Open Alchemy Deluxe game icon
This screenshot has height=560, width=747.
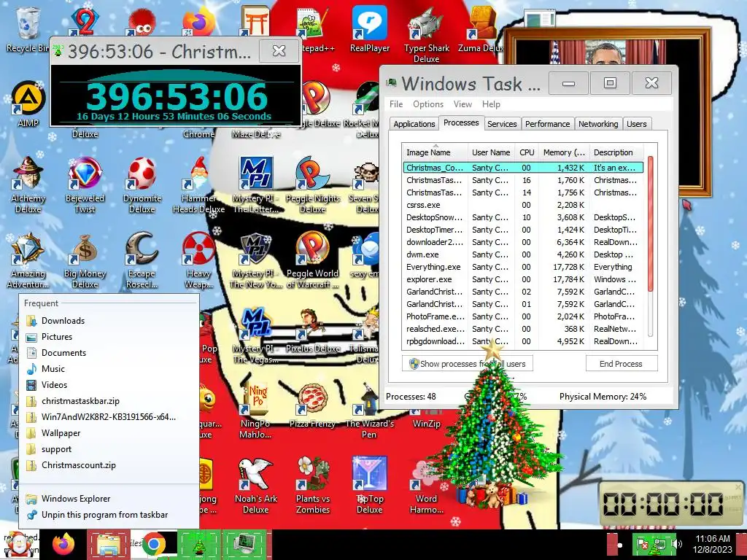[28, 184]
